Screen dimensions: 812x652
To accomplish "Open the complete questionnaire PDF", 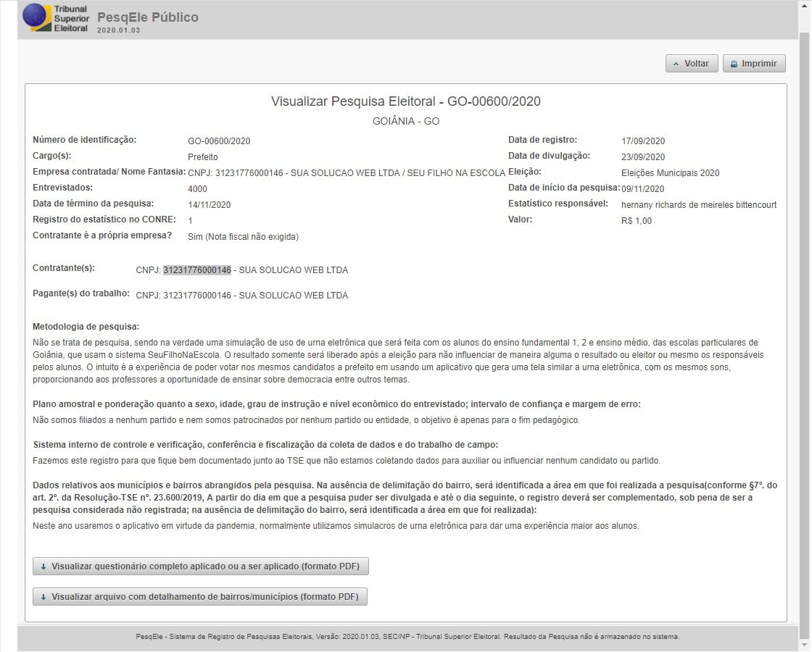I will [x=201, y=567].
